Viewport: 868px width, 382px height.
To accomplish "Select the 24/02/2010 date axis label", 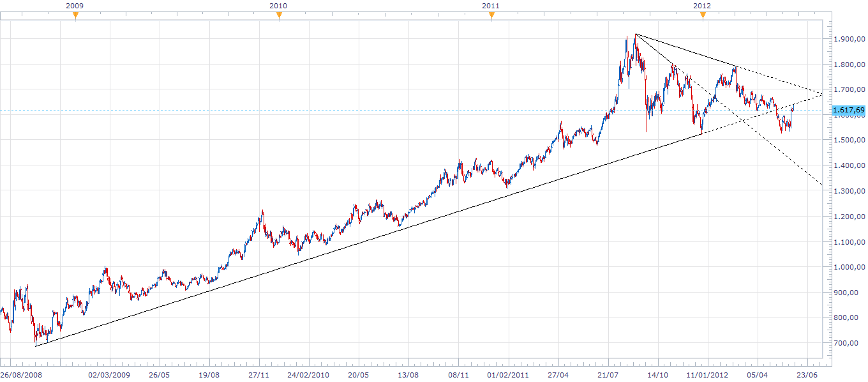I will coord(307,376).
